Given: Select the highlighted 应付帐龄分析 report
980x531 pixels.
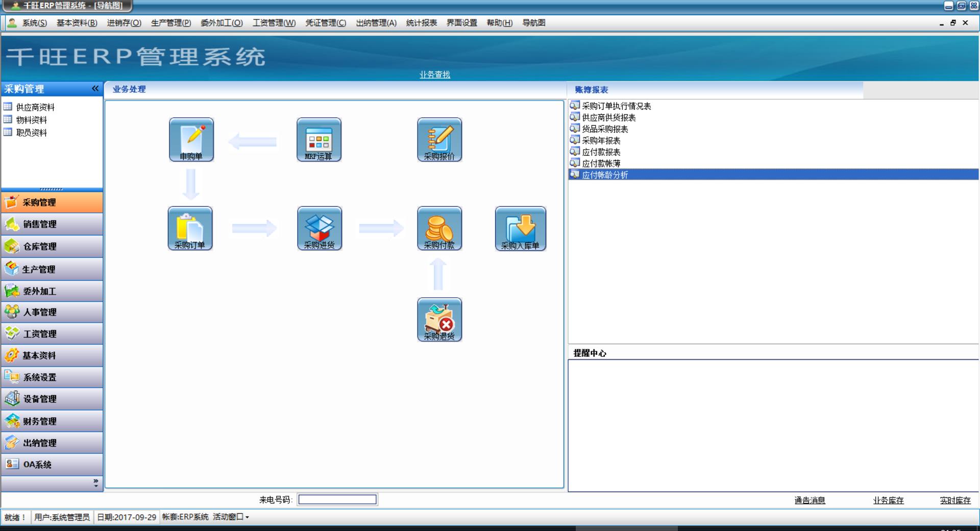Looking at the screenshot, I should click(x=774, y=175).
